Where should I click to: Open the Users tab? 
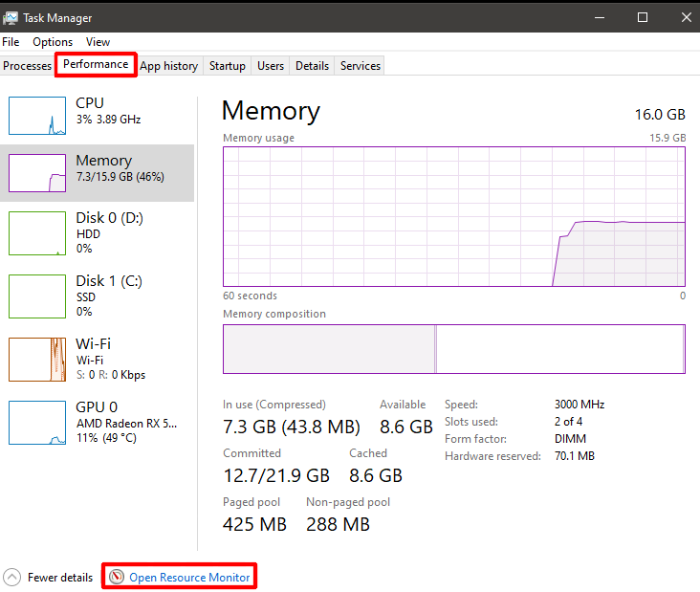[x=271, y=66]
